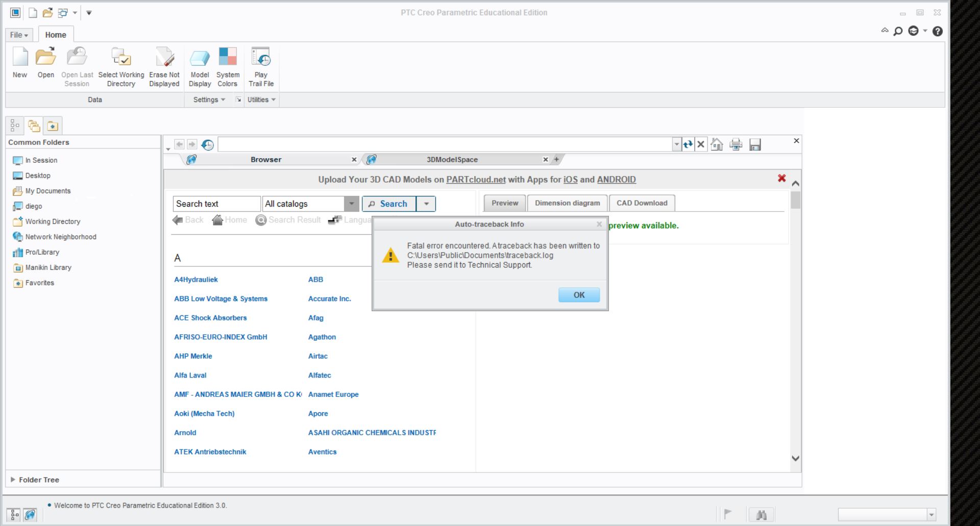Select the Home ribbon tab
The width and height of the screenshot is (980, 526).
point(56,35)
